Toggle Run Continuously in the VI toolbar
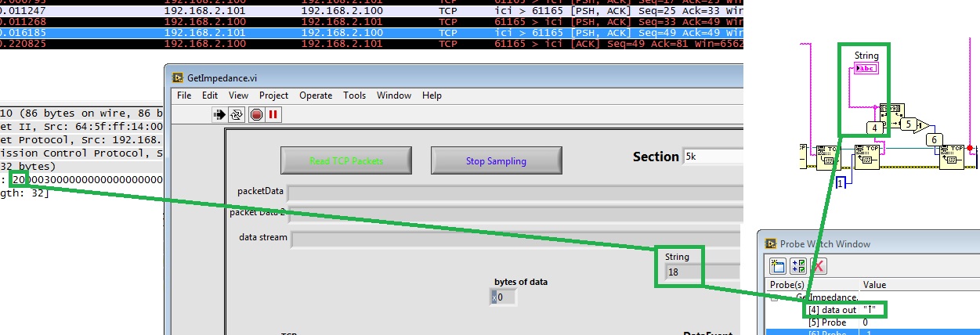This screenshot has height=335, width=980. 237,114
